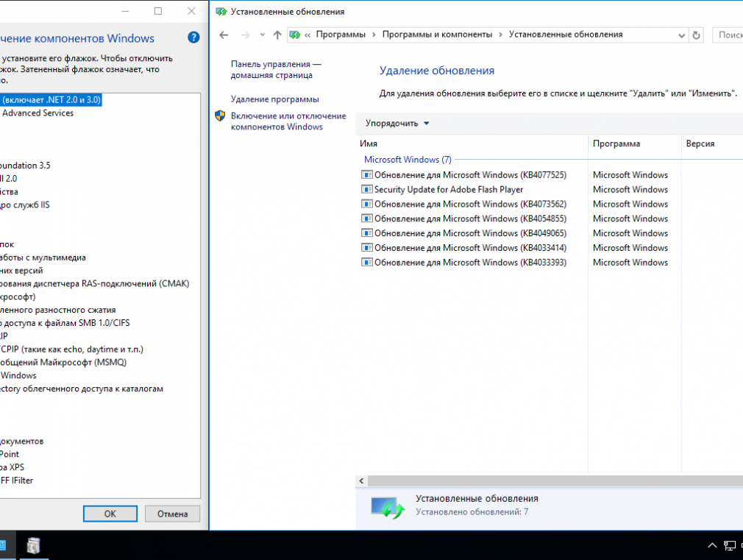This screenshot has width=743, height=560.
Task: Go back in Installed Updates window
Action: coord(224,35)
